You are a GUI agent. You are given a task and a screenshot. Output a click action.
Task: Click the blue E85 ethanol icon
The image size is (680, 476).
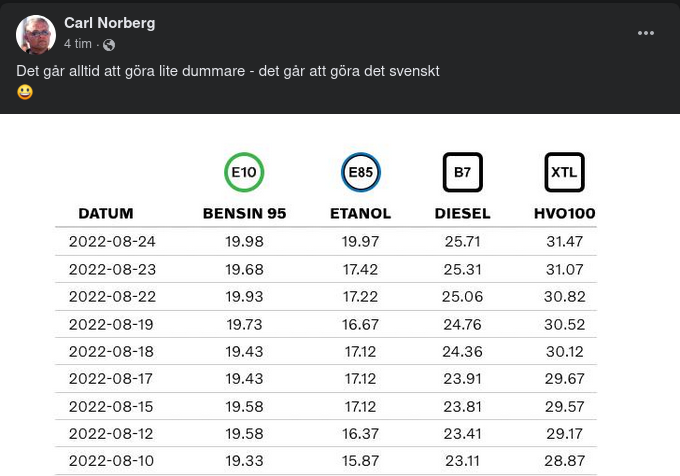[x=360, y=172]
